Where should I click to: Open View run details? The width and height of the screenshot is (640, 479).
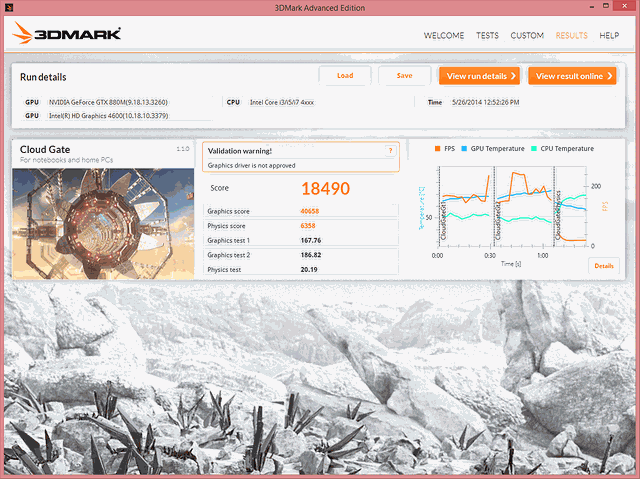(480, 76)
